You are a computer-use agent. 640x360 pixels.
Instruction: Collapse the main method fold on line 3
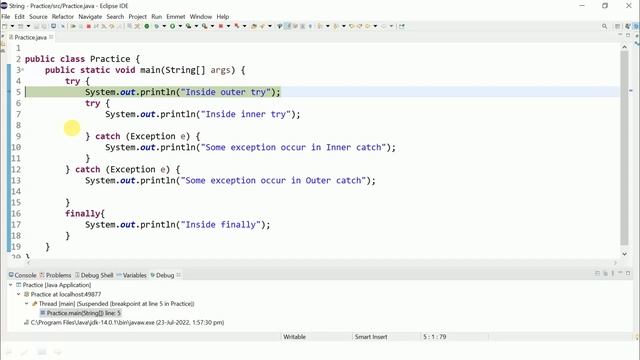click(x=22, y=70)
